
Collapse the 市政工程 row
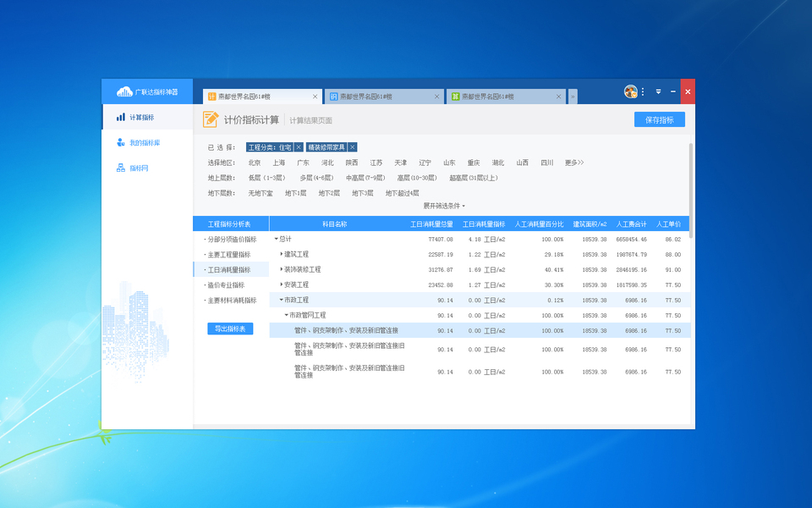coord(281,300)
